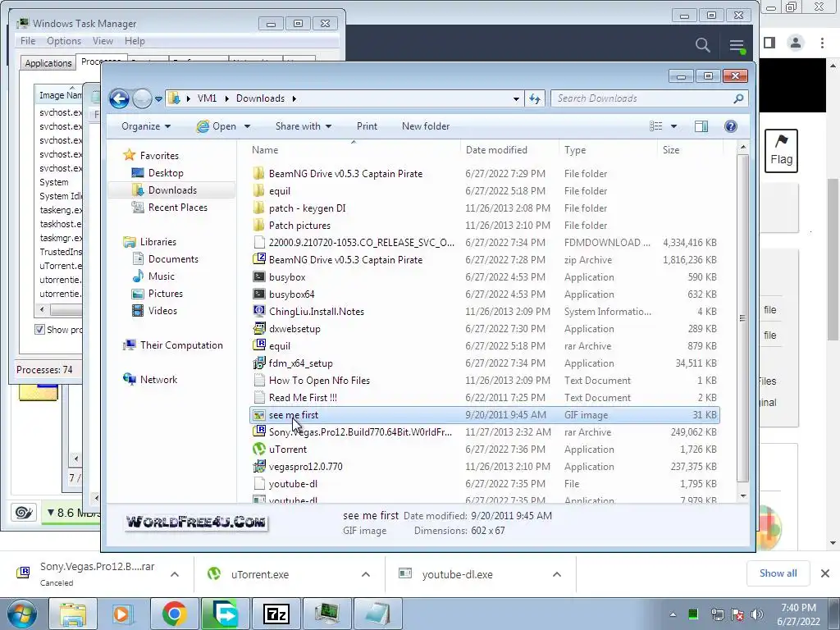Click the blue help question mark icon
The image size is (840, 630).
[x=731, y=126]
